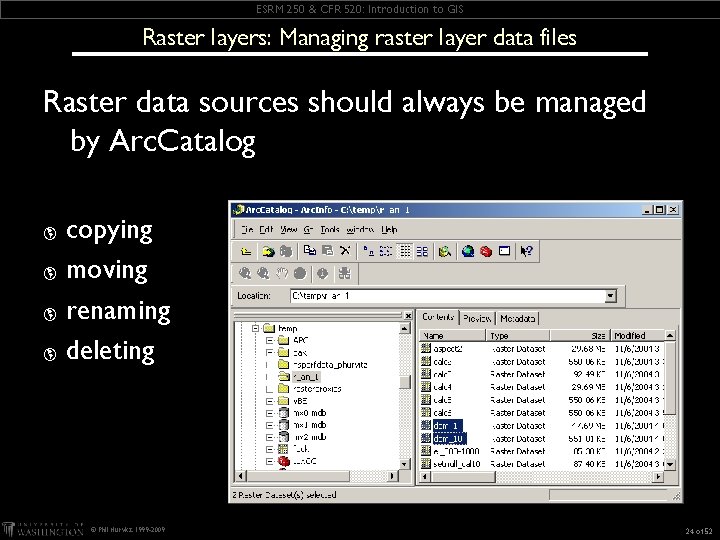The height and width of the screenshot is (540, 720).
Task: Collapse the temp folder tree node
Action: 255,328
